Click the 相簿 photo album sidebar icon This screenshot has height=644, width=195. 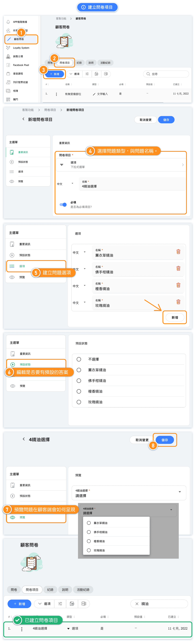8,91
